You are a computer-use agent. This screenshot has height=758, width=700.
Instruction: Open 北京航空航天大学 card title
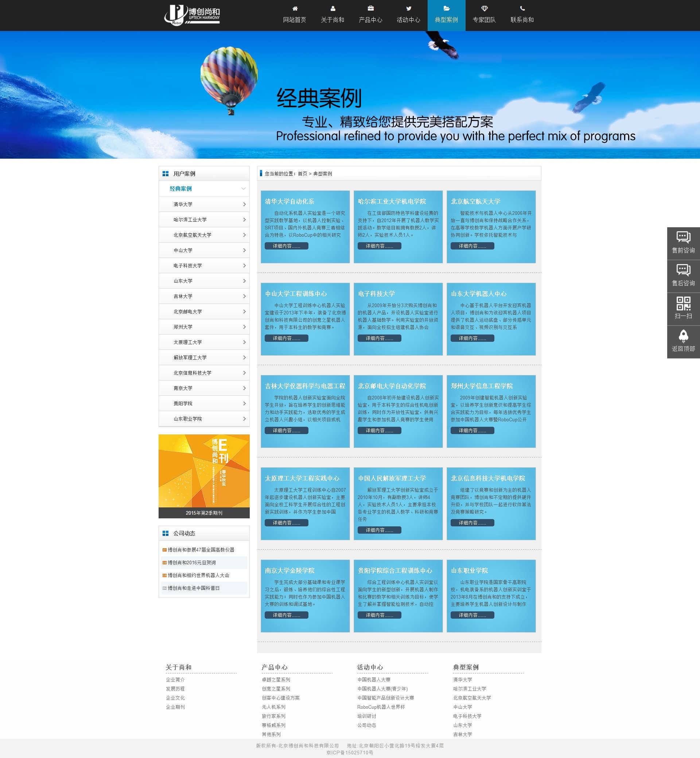(476, 202)
